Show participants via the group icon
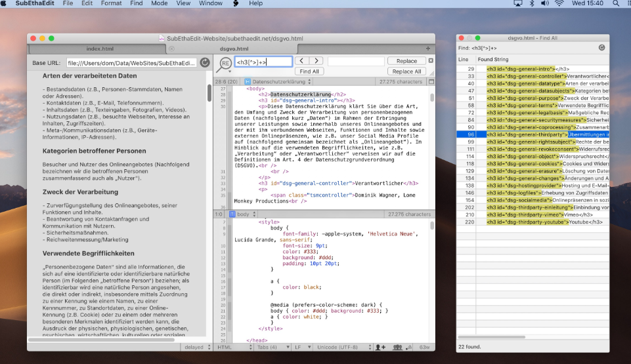The height and width of the screenshot is (364, 631). point(397,347)
